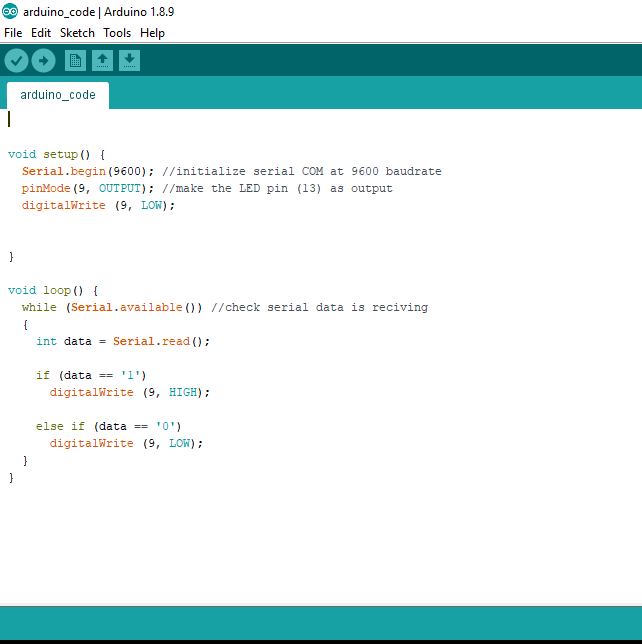Click comment '//initialize serial COM at 9600 baudrate'
This screenshot has height=644, width=642.
[302, 171]
